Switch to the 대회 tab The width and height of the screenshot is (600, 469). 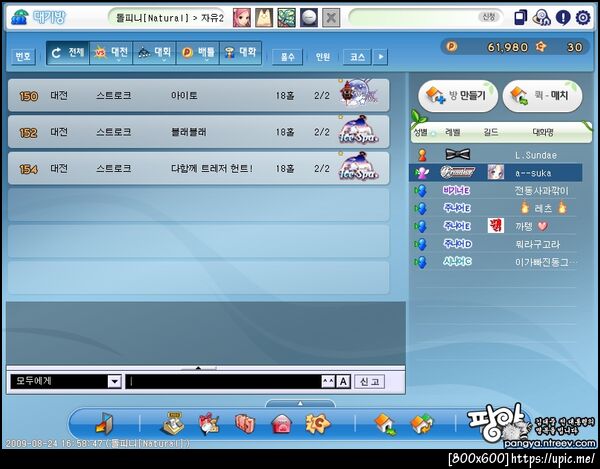click(x=154, y=53)
